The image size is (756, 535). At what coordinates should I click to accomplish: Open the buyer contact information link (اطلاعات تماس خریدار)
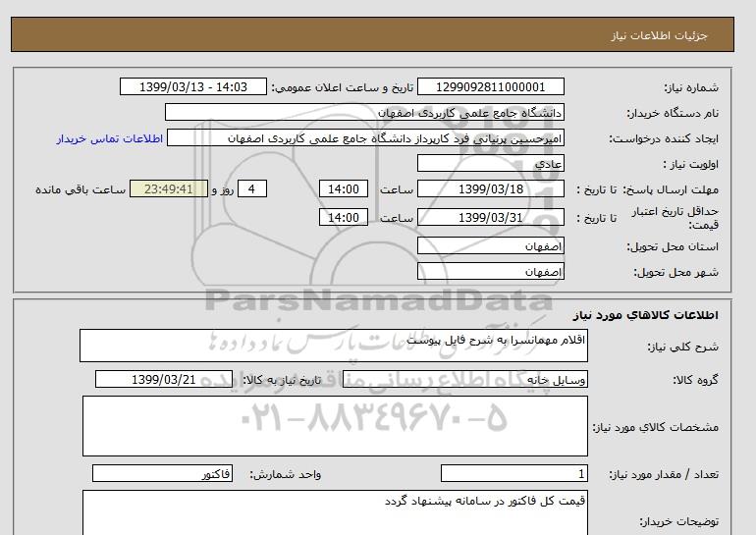coord(109,138)
